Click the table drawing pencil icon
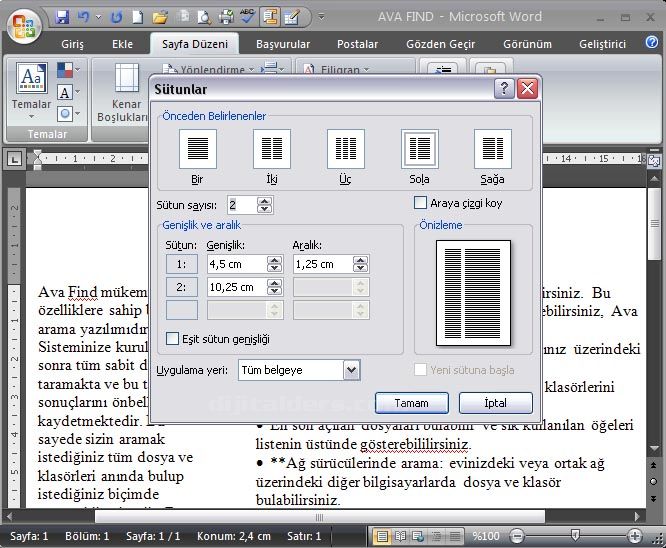This screenshot has width=666, height=548. tap(292, 17)
